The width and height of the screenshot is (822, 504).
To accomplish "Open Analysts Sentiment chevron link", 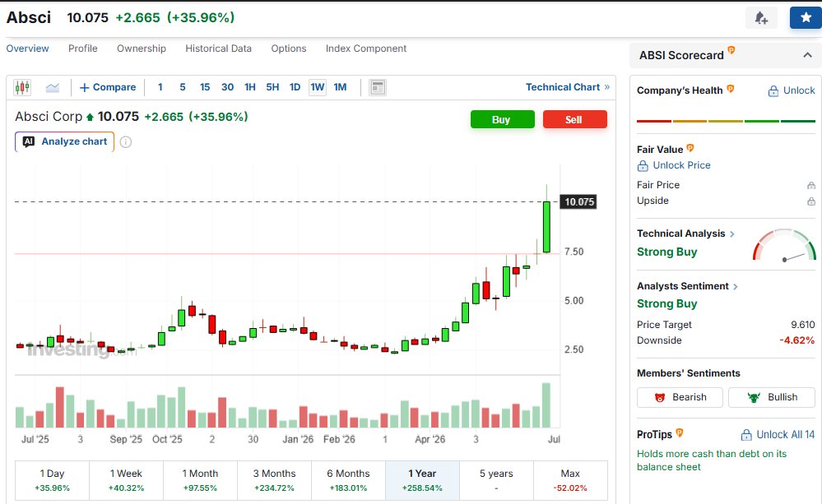I will pyautogui.click(x=736, y=287).
